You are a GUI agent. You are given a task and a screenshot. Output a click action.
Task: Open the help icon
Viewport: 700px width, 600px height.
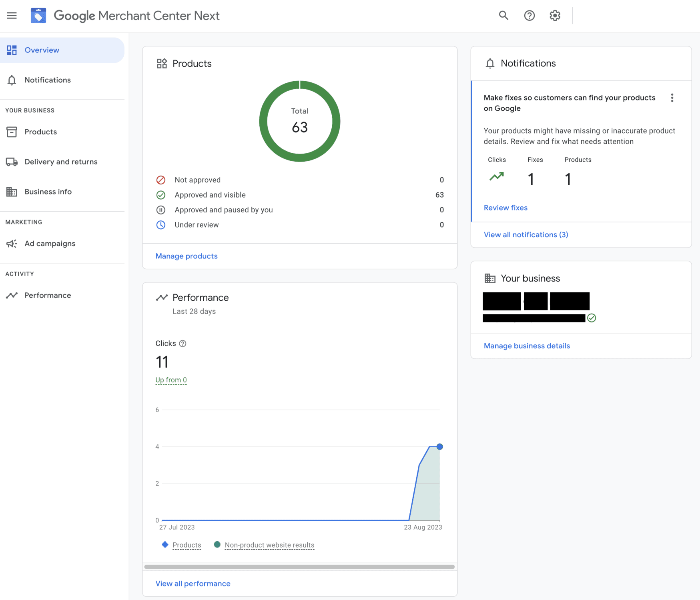point(529,16)
